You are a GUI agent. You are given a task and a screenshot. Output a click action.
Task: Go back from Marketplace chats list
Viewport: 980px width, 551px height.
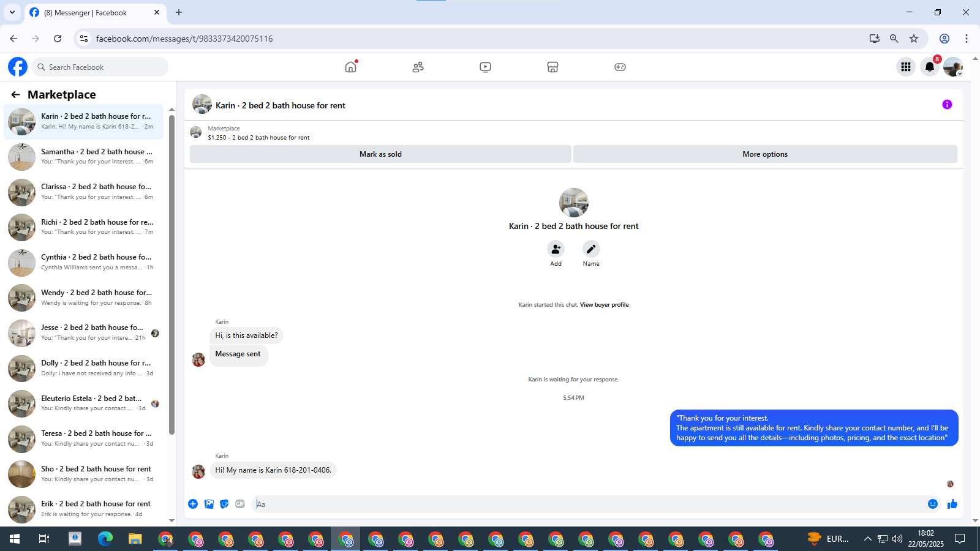pyautogui.click(x=15, y=94)
